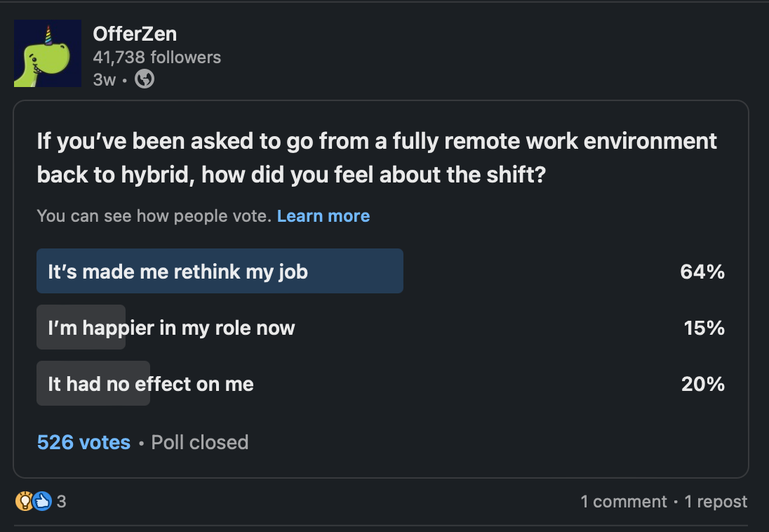This screenshot has width=769, height=532.
Task: Click the 64% result percentage
Action: click(x=702, y=272)
